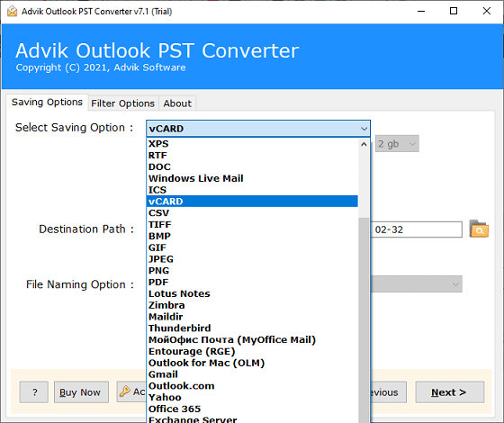Click the Previous button
The width and height of the screenshot is (504, 423).
388,392
